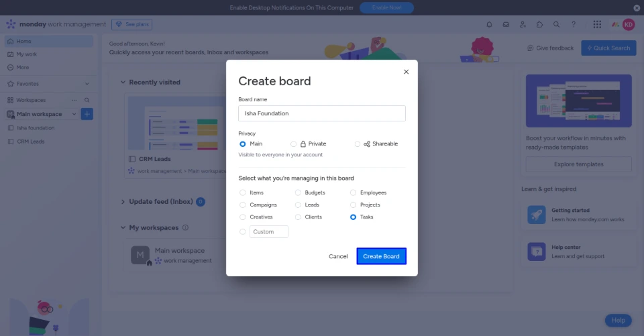
Task: Click the search magnifier icon in header
Action: pyautogui.click(x=556, y=25)
